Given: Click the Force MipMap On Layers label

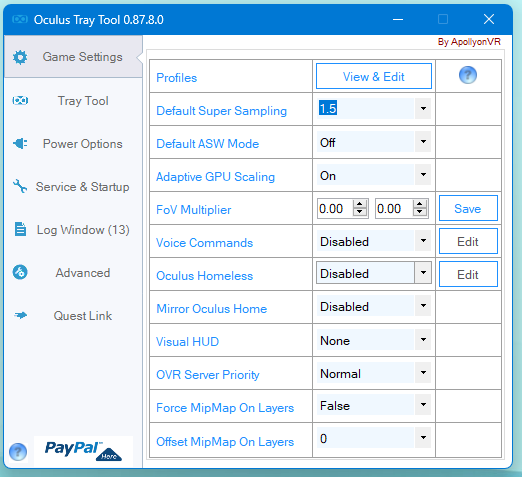Looking at the screenshot, I should pyautogui.click(x=225, y=408).
